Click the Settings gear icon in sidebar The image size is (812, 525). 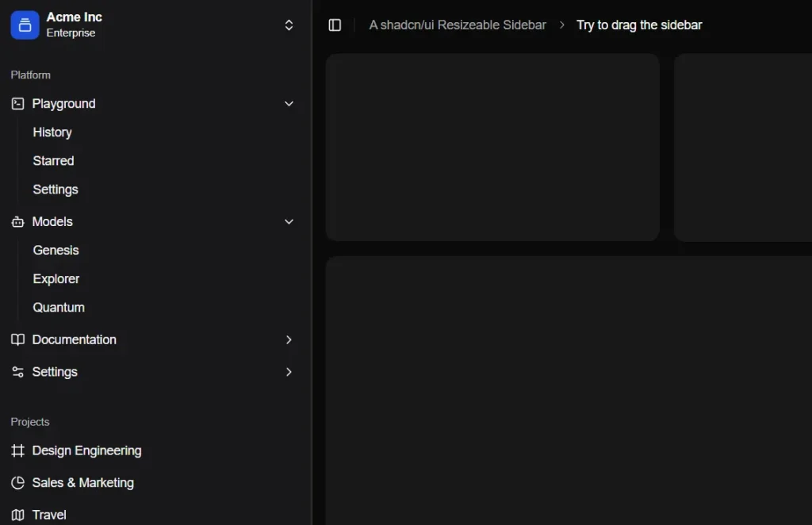point(17,371)
